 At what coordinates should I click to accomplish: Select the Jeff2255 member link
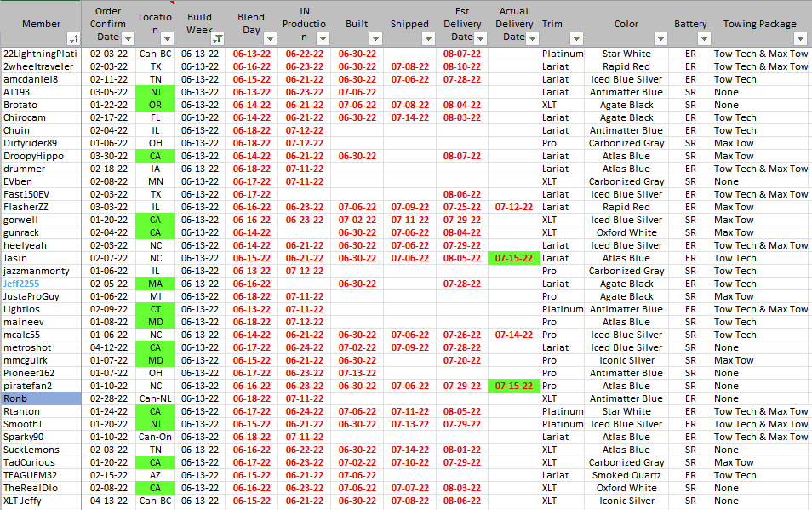[21, 284]
